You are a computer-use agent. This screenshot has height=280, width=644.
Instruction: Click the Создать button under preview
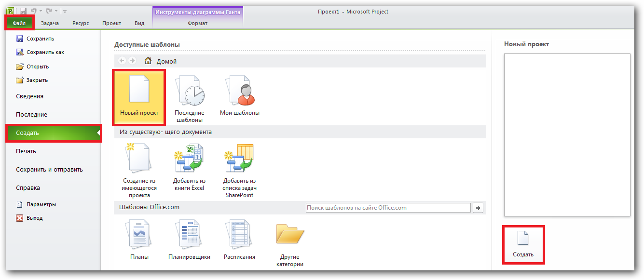click(x=523, y=244)
